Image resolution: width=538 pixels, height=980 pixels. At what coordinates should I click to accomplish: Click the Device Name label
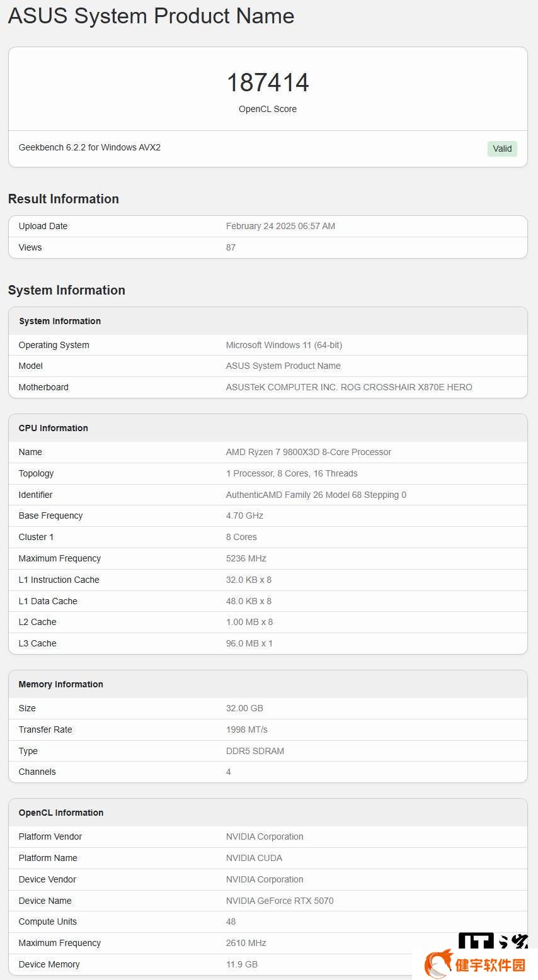(45, 901)
